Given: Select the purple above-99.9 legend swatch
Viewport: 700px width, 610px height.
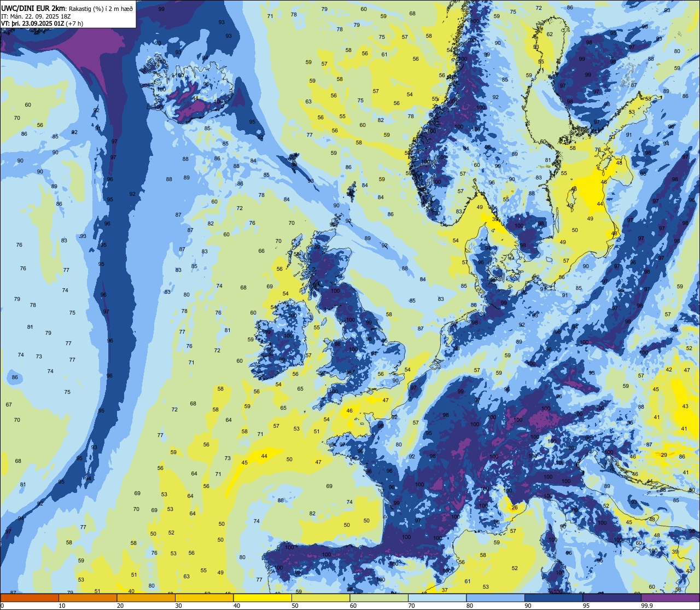Looking at the screenshot, I should pyautogui.click(x=670, y=598).
